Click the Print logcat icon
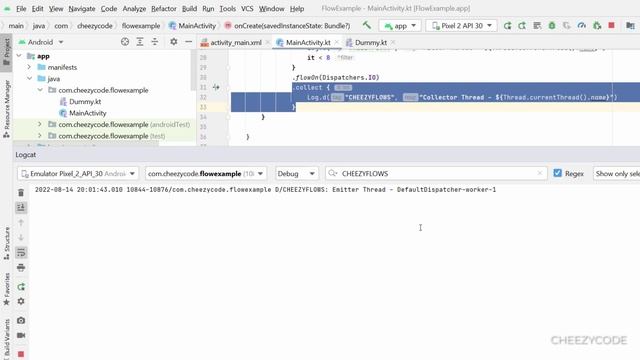640x360 pixels. [x=21, y=268]
